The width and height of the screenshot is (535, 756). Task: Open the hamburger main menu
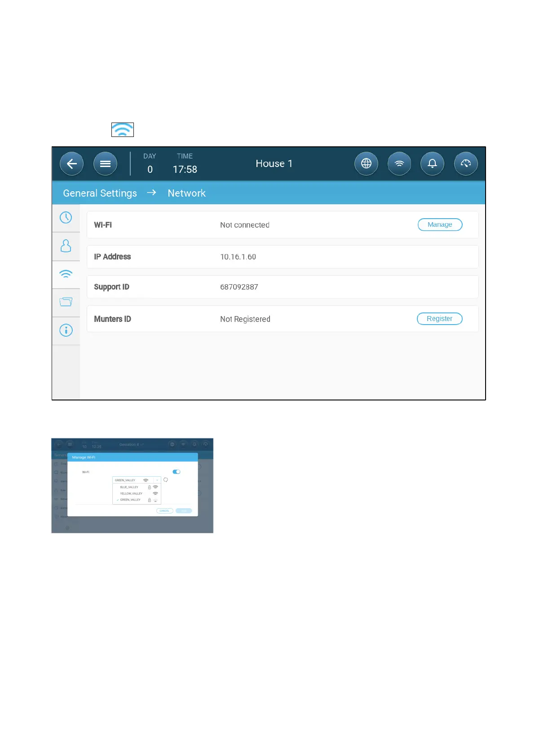tap(106, 164)
